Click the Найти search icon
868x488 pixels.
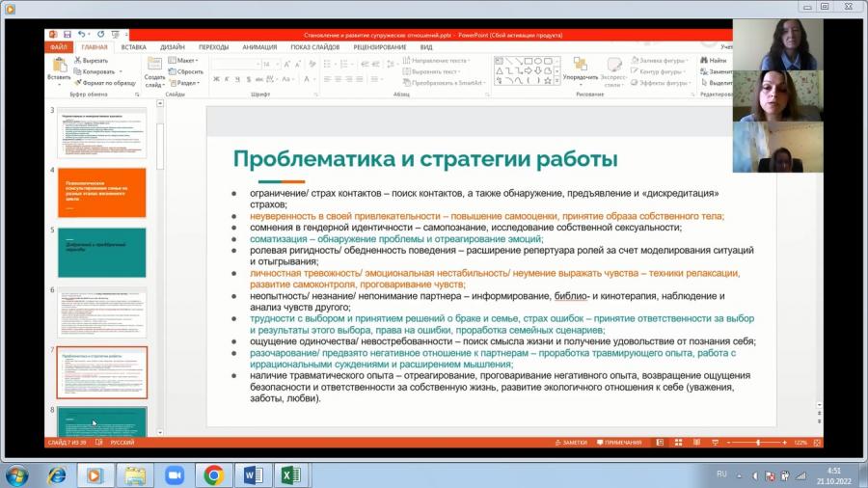click(x=704, y=61)
